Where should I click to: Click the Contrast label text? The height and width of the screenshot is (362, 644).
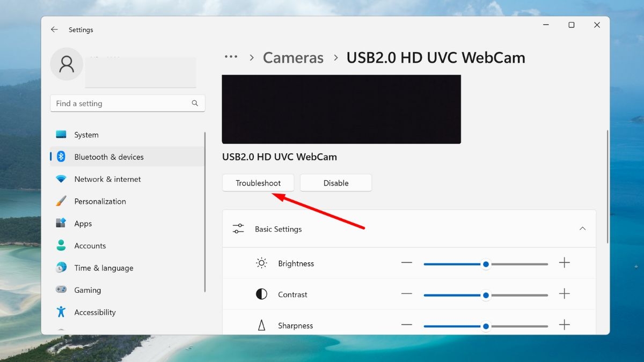point(292,294)
